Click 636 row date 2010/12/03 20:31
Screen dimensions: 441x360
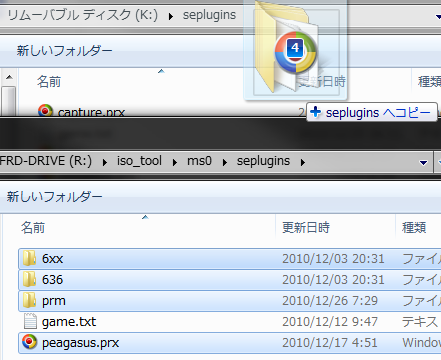[x=333, y=280]
